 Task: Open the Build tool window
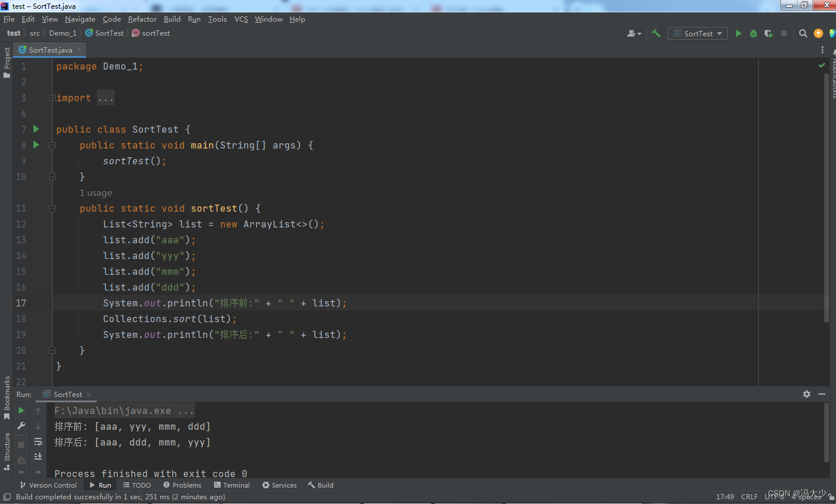[x=321, y=485]
